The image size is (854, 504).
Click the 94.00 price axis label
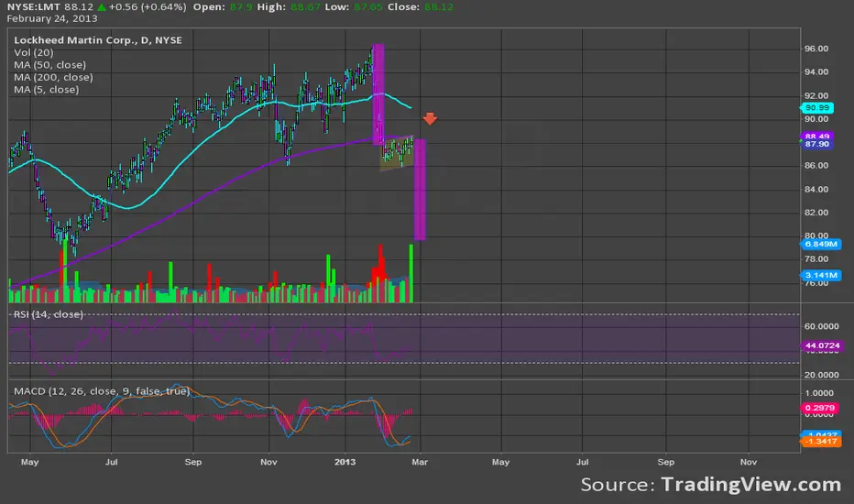pos(816,71)
